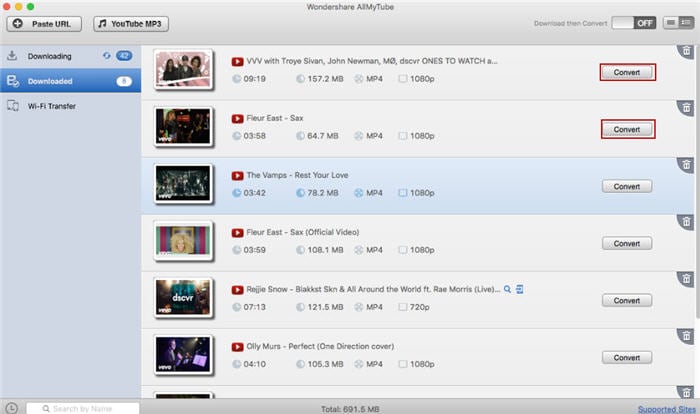This screenshot has width=700, height=414.
Task: Delete the VVV with Troye Sivan video
Action: click(x=687, y=51)
